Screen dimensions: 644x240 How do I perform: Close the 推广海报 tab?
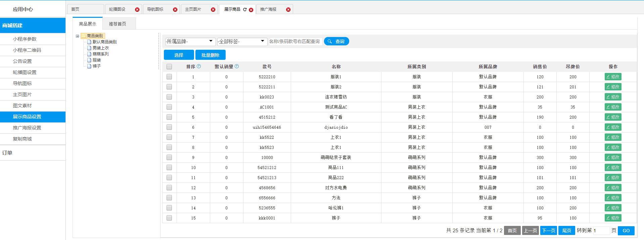pyautogui.click(x=288, y=10)
